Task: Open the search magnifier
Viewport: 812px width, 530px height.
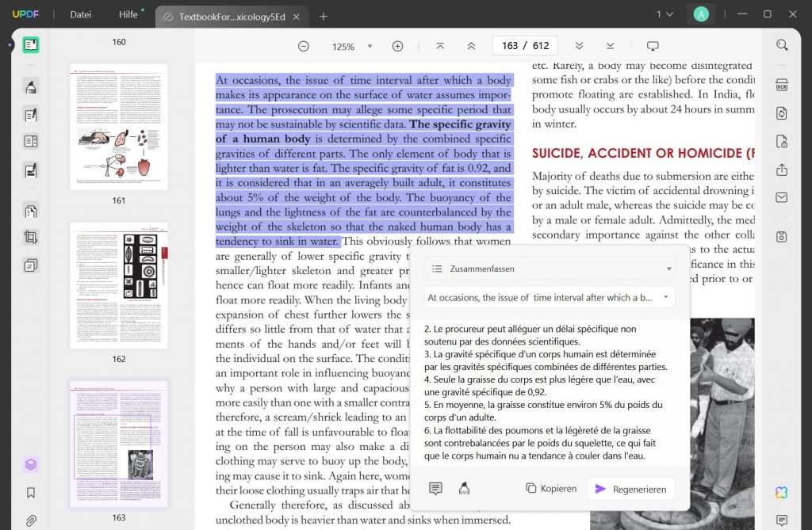Action: [x=782, y=45]
